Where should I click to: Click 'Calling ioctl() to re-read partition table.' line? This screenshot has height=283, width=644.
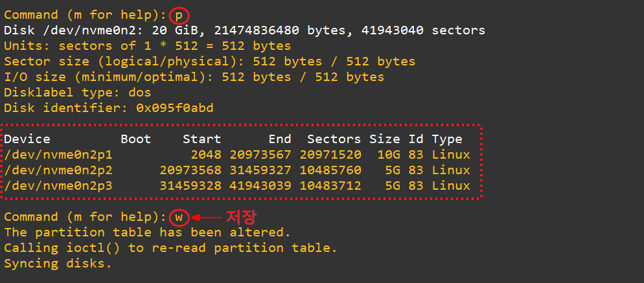(x=170, y=248)
